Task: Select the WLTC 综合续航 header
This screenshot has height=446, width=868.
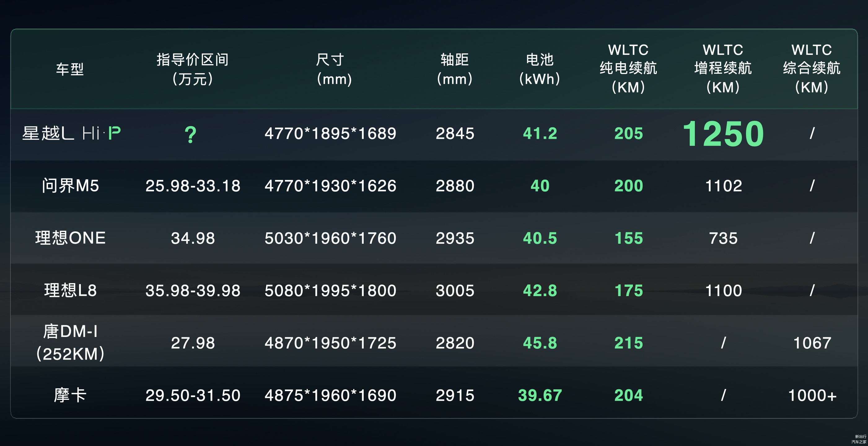Action: (x=811, y=69)
